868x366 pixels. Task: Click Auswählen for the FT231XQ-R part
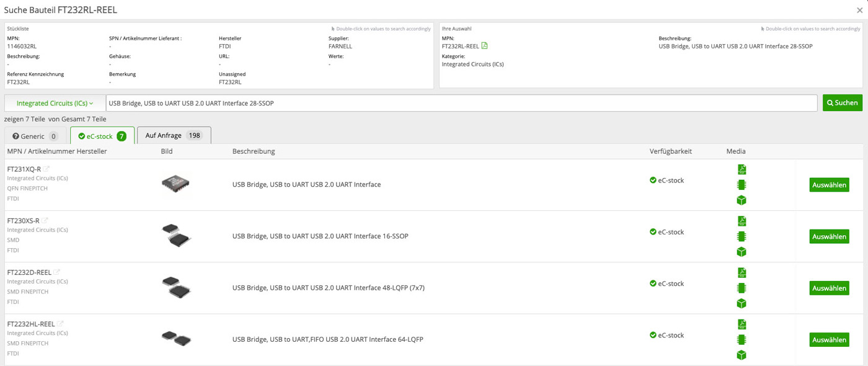coord(829,185)
